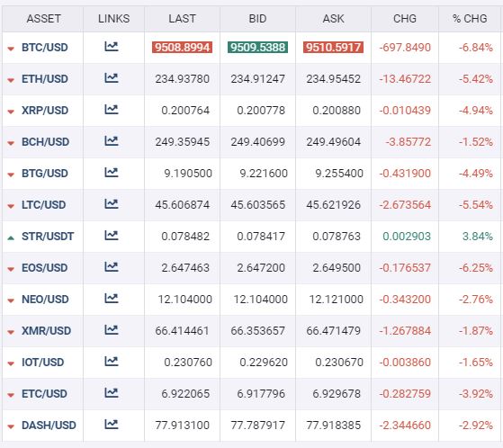Open the ETH/USD chart link icon
The height and width of the screenshot is (448, 503).
[112, 78]
